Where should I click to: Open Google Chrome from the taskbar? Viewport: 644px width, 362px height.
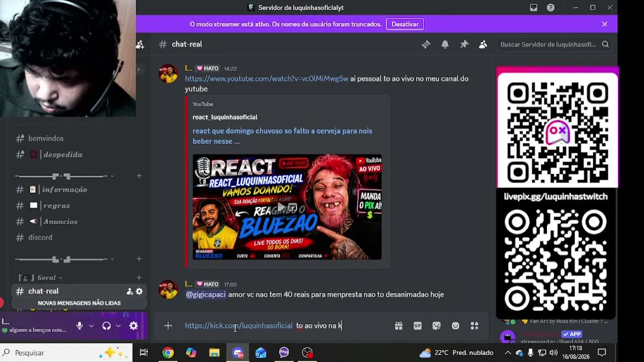(x=168, y=353)
